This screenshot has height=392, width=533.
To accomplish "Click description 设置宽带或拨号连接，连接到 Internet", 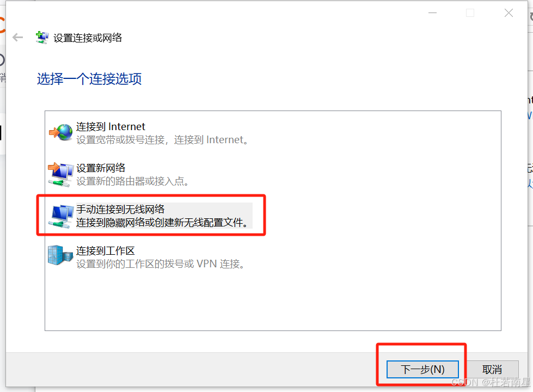I will (163, 140).
